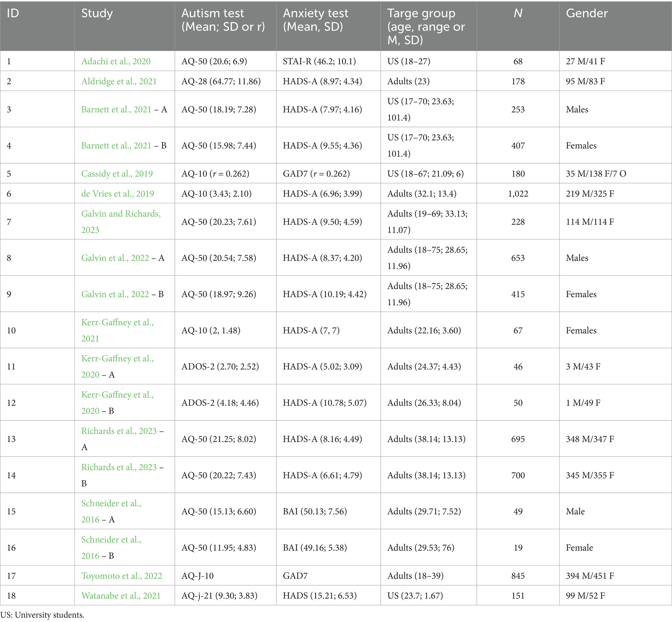Viewport: 672px width, 622px height.
Task: Open the Adachi et al., 2020 citation
Action: (x=116, y=61)
